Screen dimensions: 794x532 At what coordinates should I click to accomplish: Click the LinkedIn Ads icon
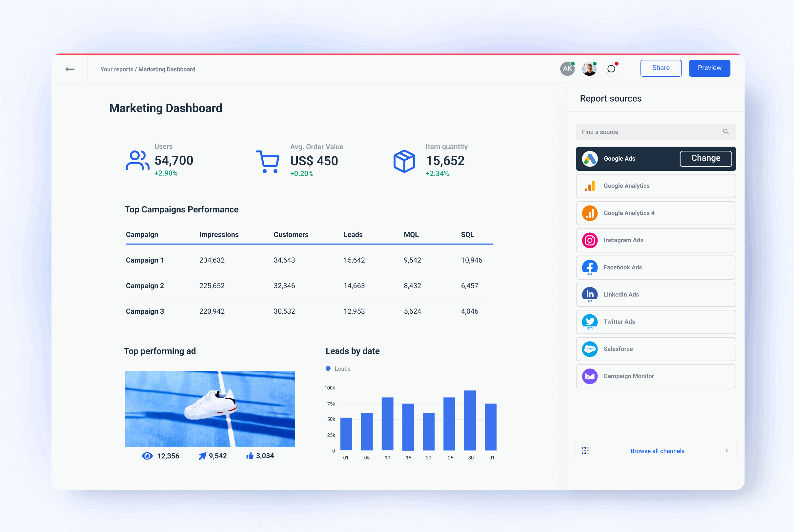click(590, 294)
